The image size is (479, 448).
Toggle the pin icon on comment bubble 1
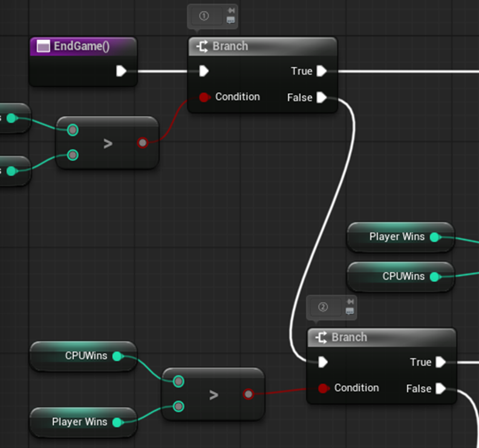tap(230, 11)
